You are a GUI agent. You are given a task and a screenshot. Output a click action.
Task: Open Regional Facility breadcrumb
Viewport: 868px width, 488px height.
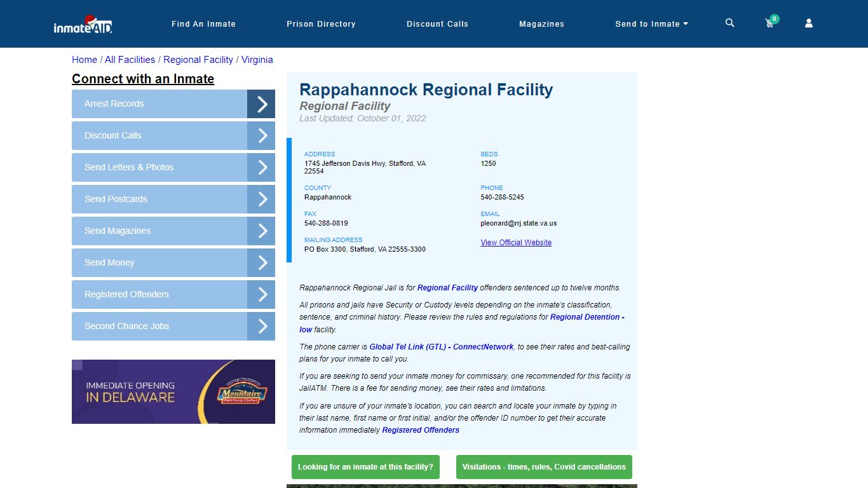[x=198, y=60]
